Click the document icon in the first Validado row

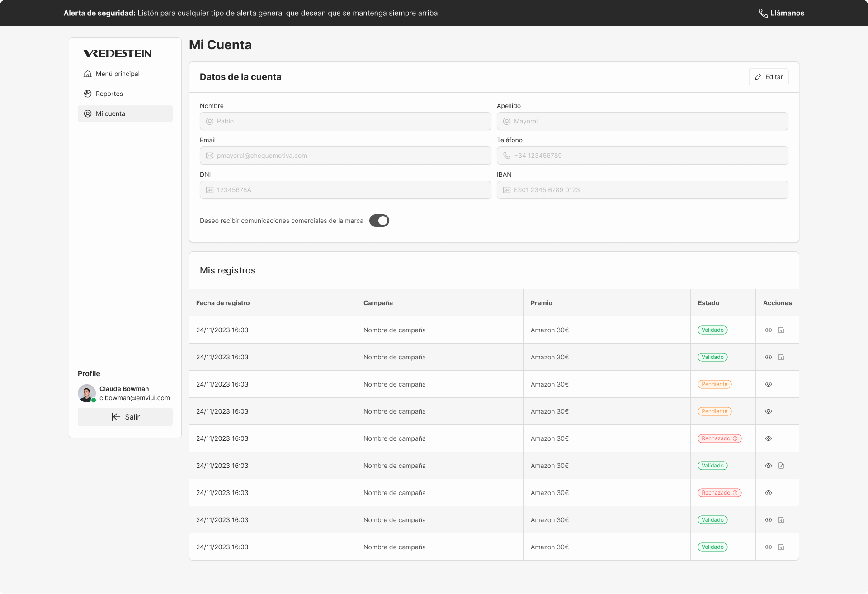click(781, 330)
